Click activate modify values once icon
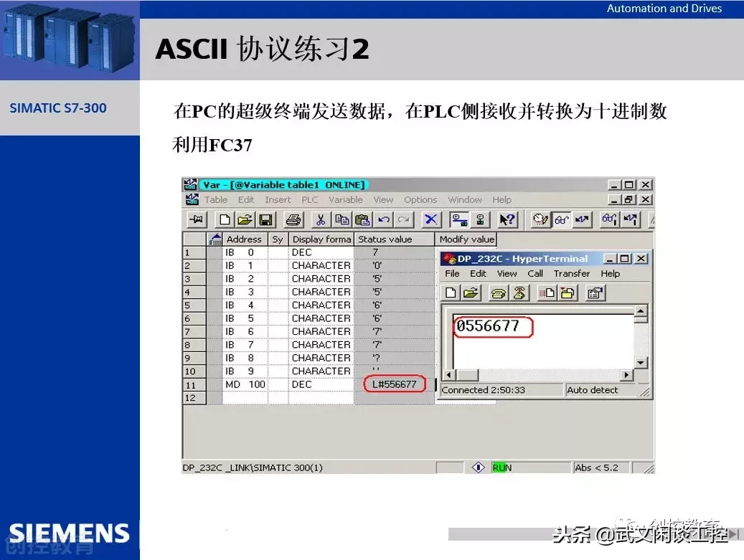Image resolution: width=744 pixels, height=560 pixels. click(631, 219)
